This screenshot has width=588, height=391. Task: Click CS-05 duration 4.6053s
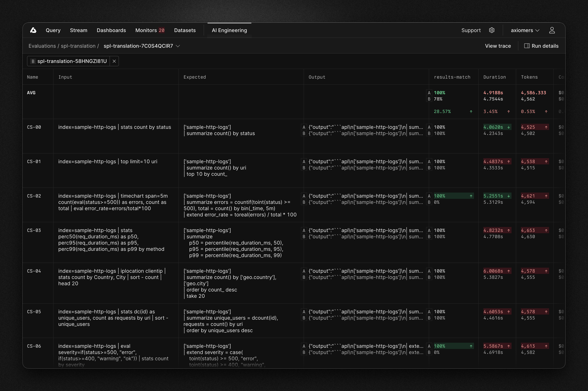click(x=497, y=311)
